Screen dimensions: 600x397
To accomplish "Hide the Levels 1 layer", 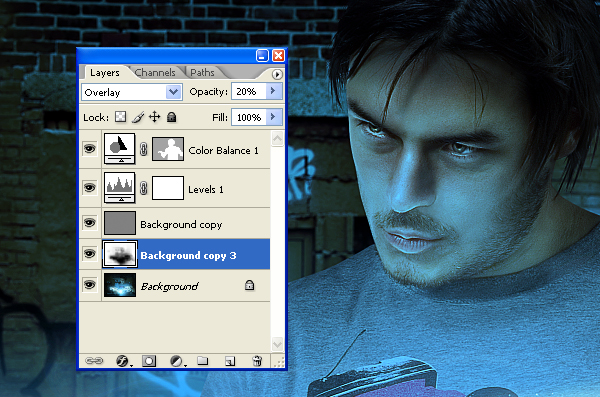I will click(x=90, y=187).
